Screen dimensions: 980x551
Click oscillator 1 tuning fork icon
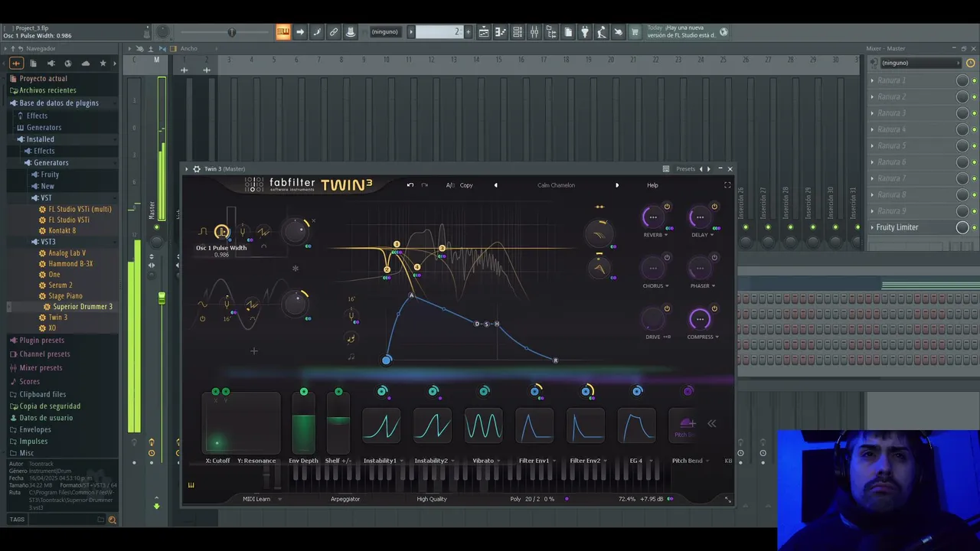(x=243, y=232)
